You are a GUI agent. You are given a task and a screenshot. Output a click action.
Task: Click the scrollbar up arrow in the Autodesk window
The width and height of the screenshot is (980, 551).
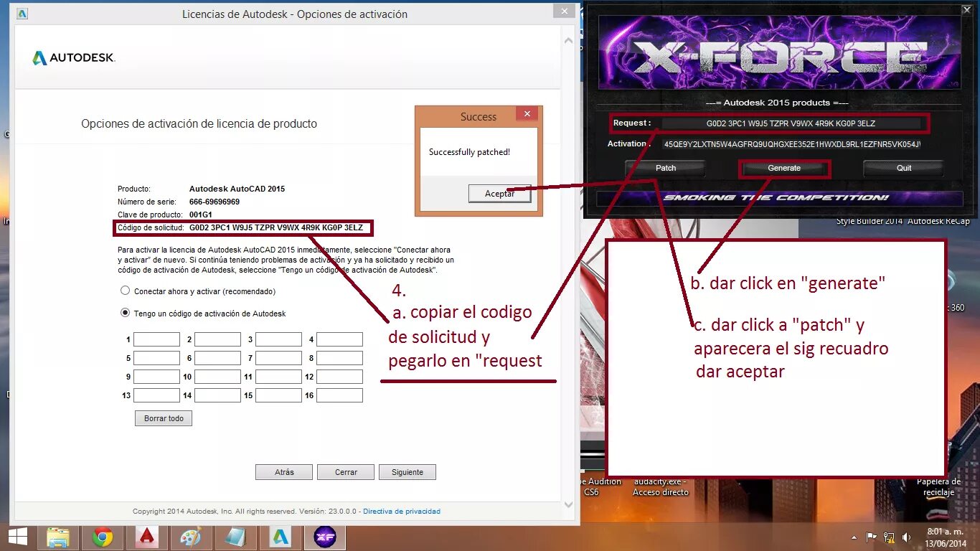click(568, 40)
